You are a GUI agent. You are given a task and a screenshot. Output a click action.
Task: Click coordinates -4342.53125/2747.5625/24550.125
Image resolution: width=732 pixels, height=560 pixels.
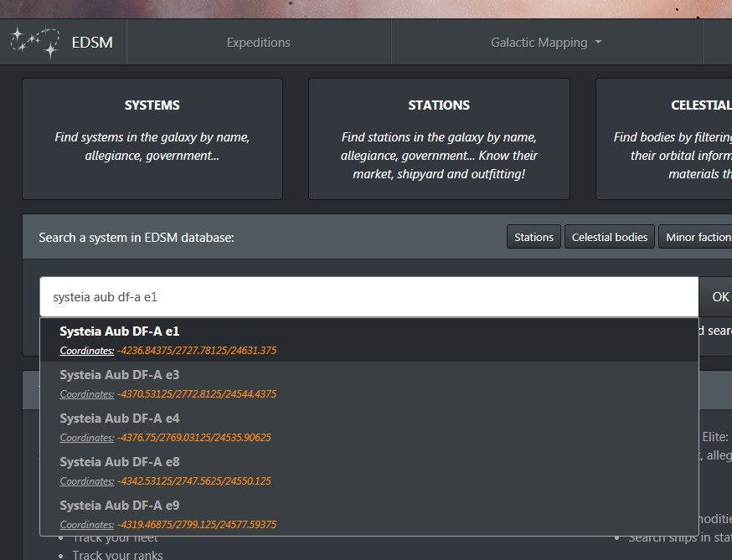(193, 480)
